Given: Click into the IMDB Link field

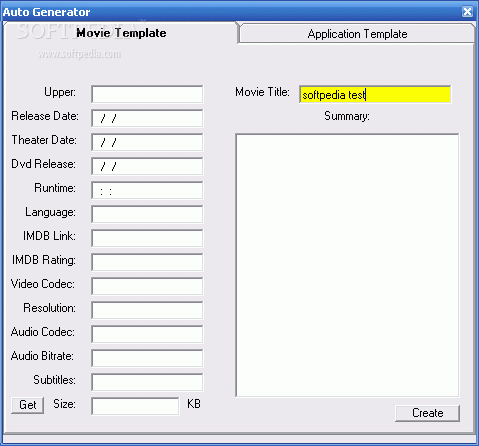Looking at the screenshot, I should [147, 238].
